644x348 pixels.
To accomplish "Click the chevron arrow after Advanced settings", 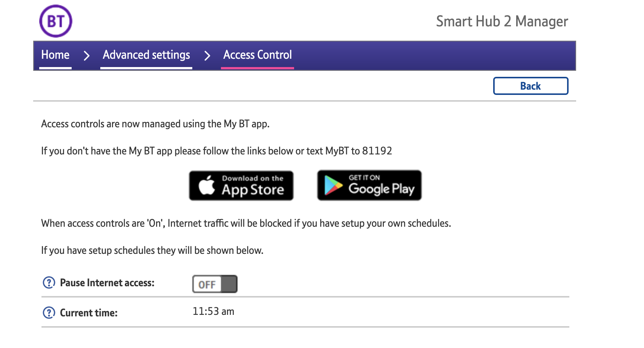I will 207,56.
